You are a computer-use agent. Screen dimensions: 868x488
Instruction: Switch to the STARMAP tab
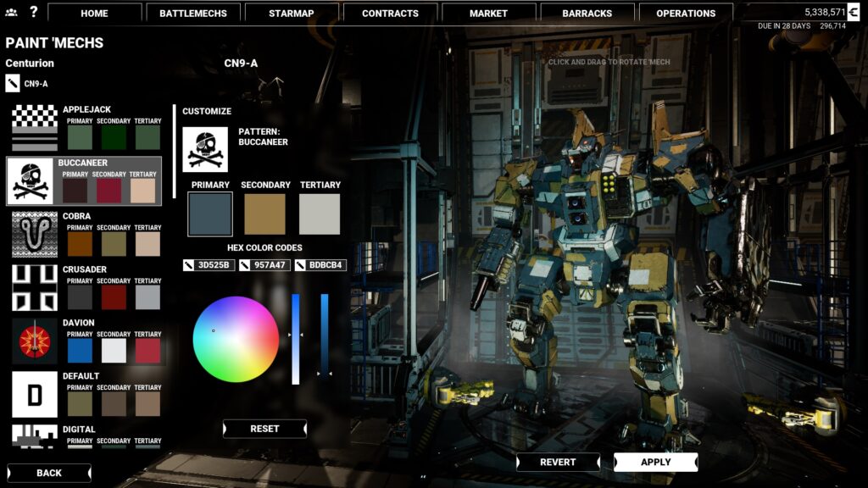292,13
